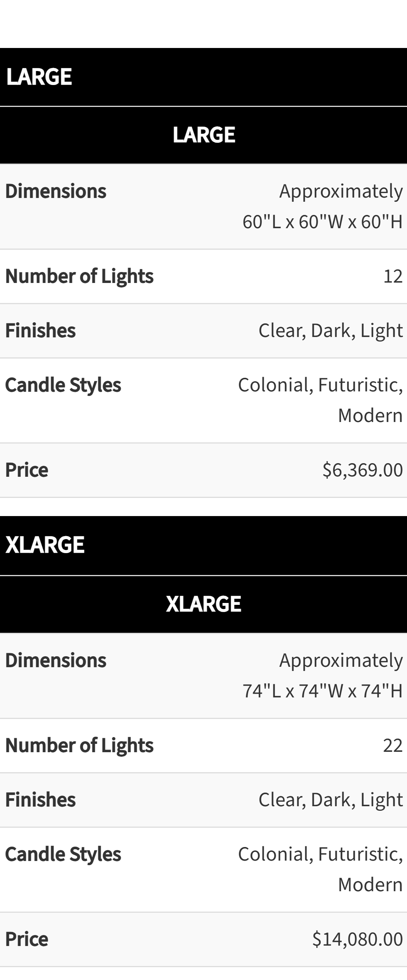
Task: Click the XLARGE Finishes row label
Action: [40, 799]
